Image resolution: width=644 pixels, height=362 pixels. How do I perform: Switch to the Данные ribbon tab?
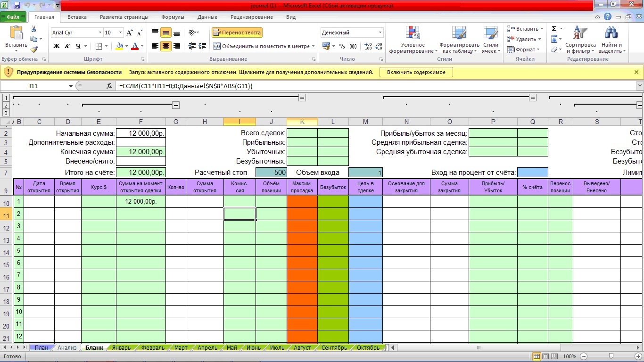coord(207,17)
